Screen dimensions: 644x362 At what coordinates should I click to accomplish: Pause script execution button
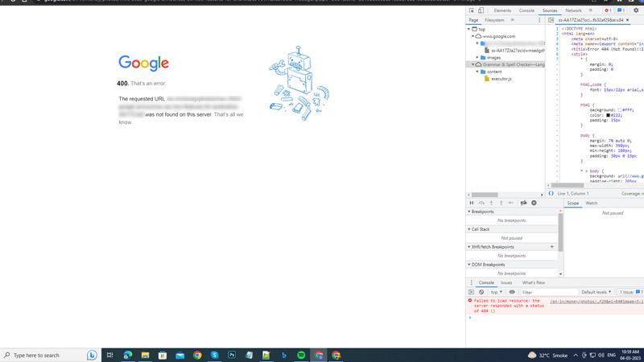coord(472,203)
